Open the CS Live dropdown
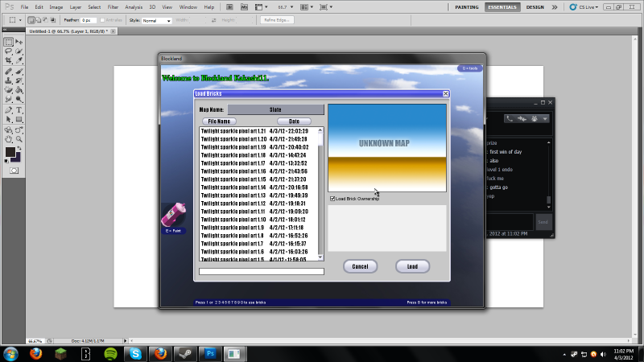644x362 pixels. pyautogui.click(x=584, y=7)
